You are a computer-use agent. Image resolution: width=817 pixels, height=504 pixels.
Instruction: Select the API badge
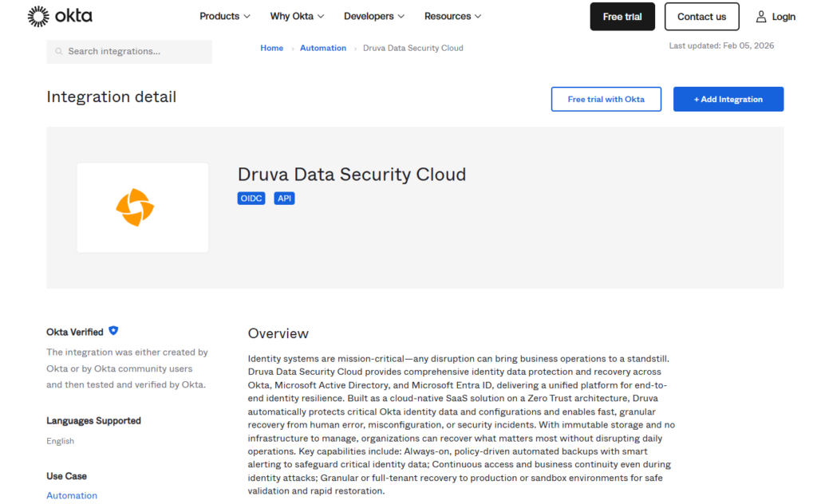[x=284, y=198]
